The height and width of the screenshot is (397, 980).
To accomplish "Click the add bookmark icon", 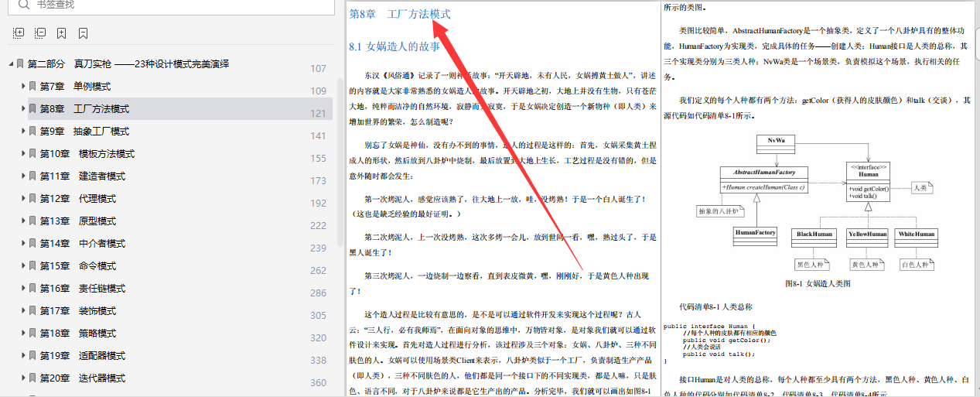I will tap(61, 33).
